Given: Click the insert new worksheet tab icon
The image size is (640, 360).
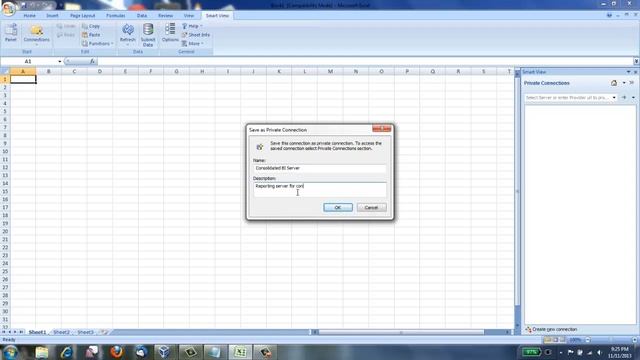Looking at the screenshot, I should [104, 332].
